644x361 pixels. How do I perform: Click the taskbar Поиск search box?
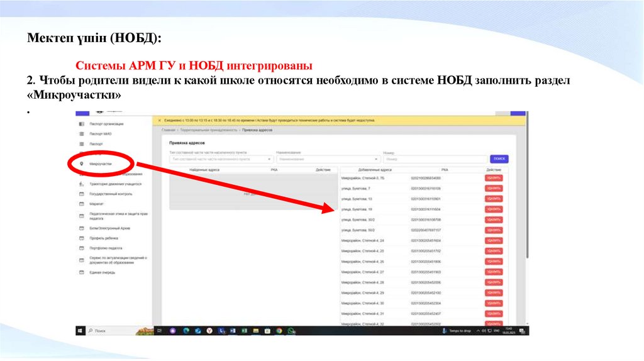tap(119, 331)
